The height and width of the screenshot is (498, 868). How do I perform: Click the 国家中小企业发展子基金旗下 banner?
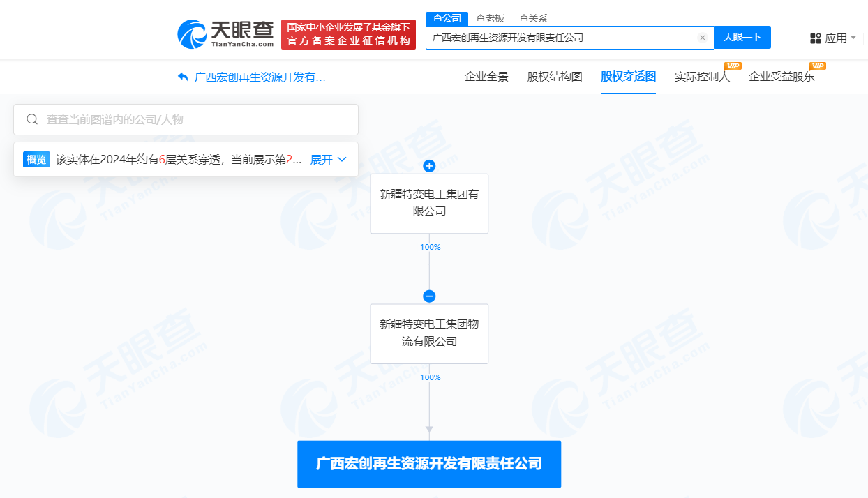point(348,34)
